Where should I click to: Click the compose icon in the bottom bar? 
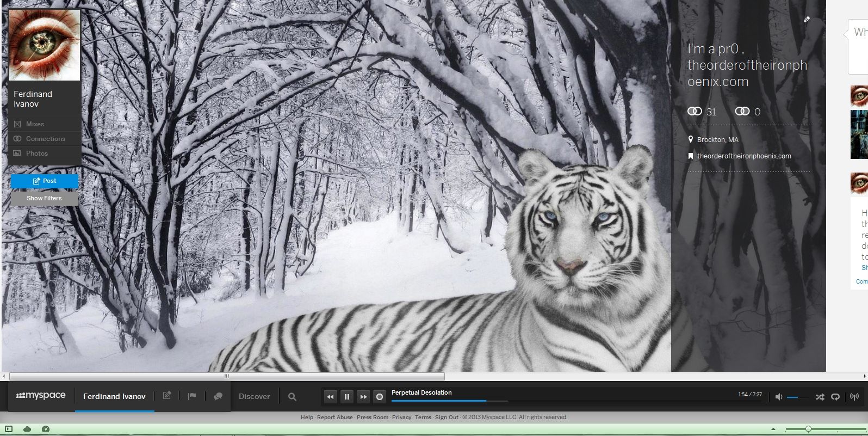click(167, 396)
